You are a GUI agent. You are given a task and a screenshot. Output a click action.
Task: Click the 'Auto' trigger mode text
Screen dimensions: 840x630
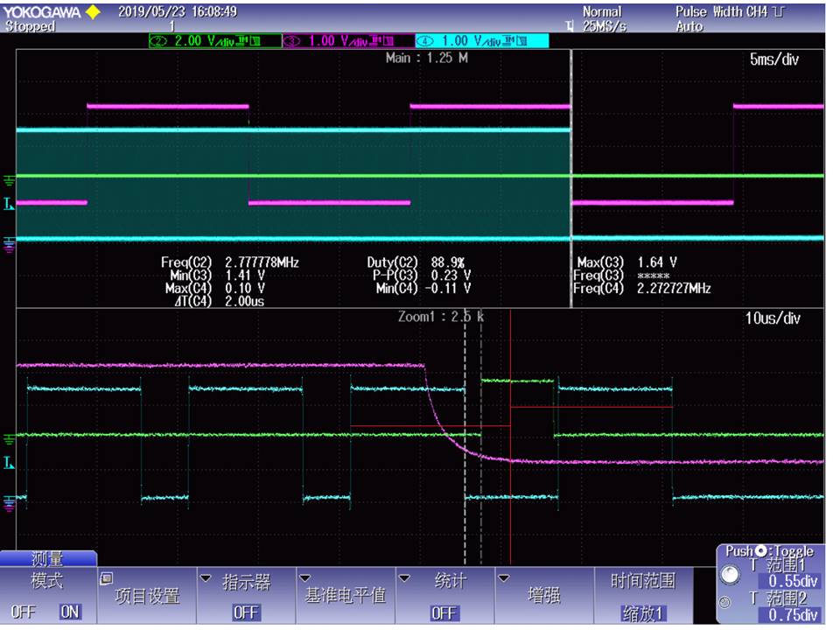click(689, 26)
